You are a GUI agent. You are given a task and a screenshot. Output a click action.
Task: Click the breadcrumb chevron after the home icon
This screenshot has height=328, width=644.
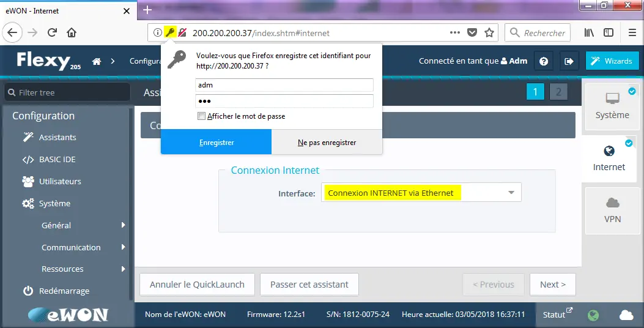[x=113, y=61]
